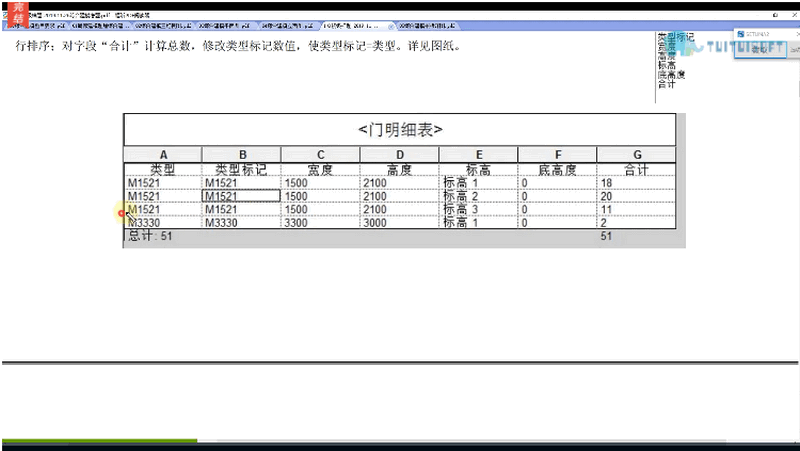Image resolution: width=800 pixels, height=451 pixels.
Task: Close the active document tab
Action: (391, 26)
